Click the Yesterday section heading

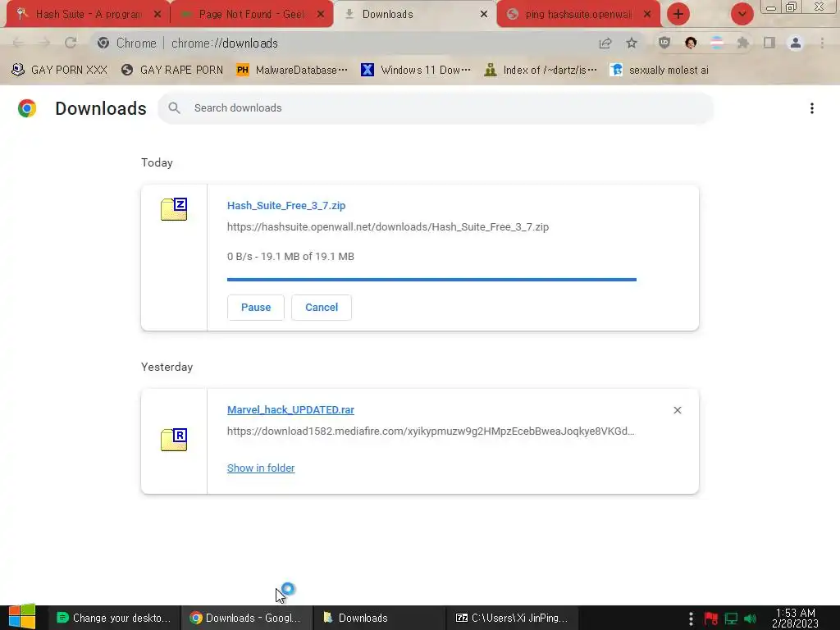(x=167, y=367)
